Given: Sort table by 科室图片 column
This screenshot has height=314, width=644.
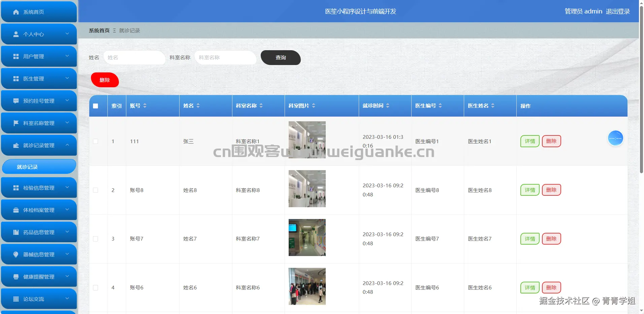Looking at the screenshot, I should coord(314,106).
